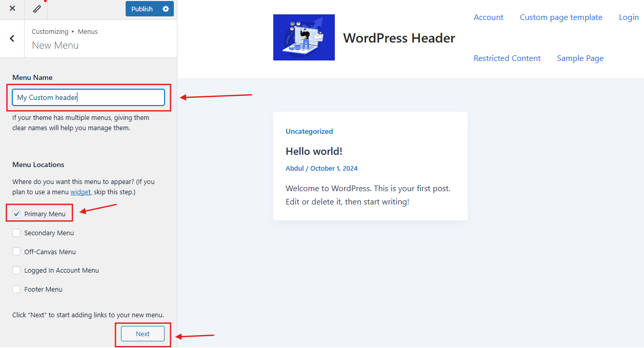Viewport: 644px width, 348px height.
Task: Open publish settings gear icon
Action: click(x=165, y=9)
